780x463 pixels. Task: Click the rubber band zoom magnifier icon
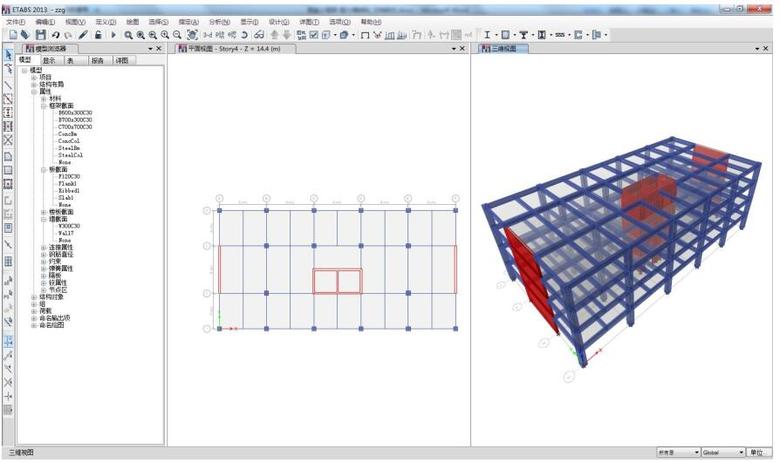coord(128,35)
